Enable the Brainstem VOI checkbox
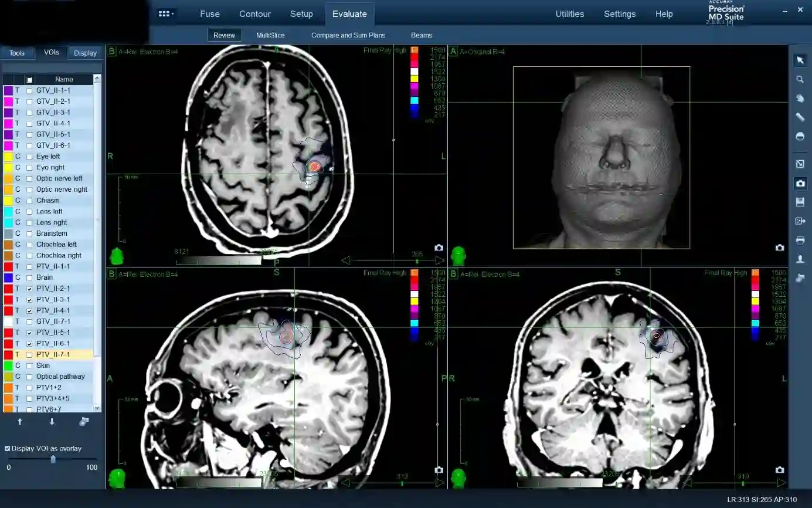Screen dimensions: 812x508 click(x=29, y=233)
